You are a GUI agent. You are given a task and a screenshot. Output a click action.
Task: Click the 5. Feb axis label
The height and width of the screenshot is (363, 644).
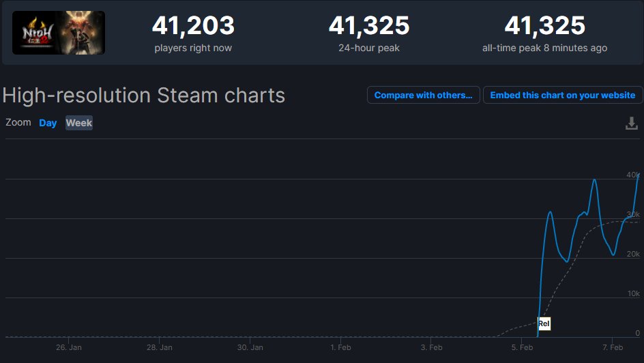[522, 347]
